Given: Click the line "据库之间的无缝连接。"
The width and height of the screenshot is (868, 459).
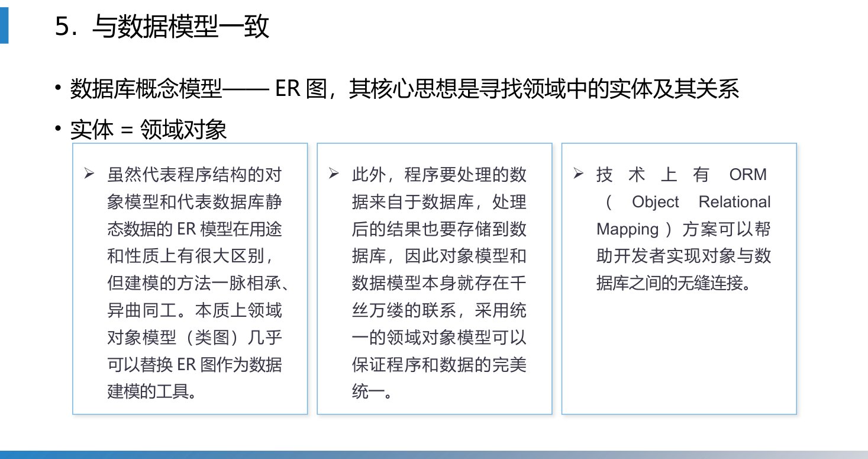Looking at the screenshot, I should point(675,283).
